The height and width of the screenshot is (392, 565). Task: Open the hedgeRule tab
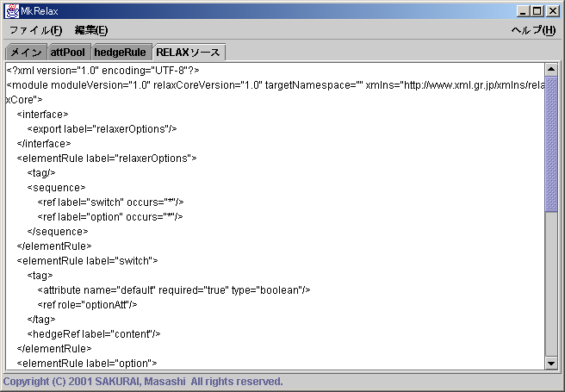[120, 53]
